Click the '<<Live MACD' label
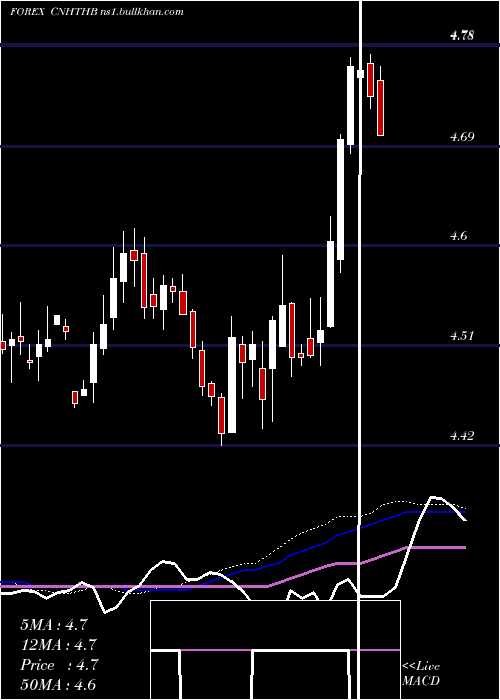The width and height of the screenshot is (500, 700). tap(421, 673)
